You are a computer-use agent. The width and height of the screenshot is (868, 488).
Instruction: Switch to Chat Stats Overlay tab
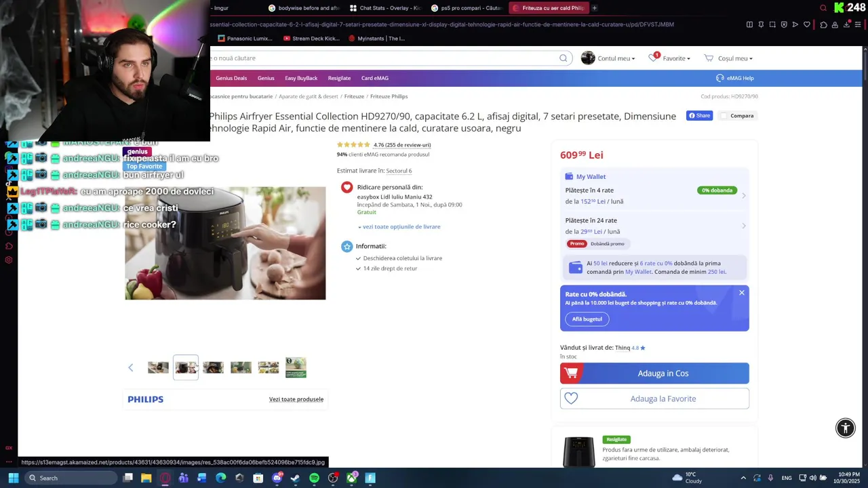click(384, 8)
